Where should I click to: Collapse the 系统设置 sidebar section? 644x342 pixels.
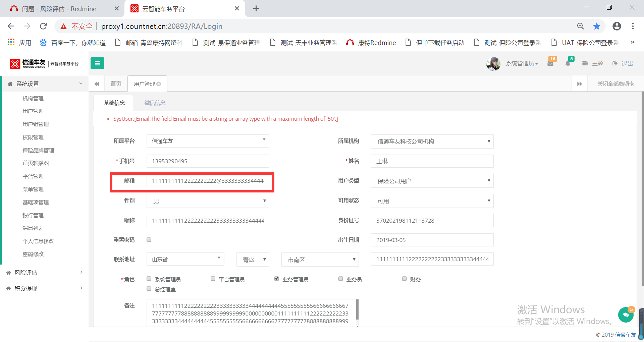click(x=45, y=84)
